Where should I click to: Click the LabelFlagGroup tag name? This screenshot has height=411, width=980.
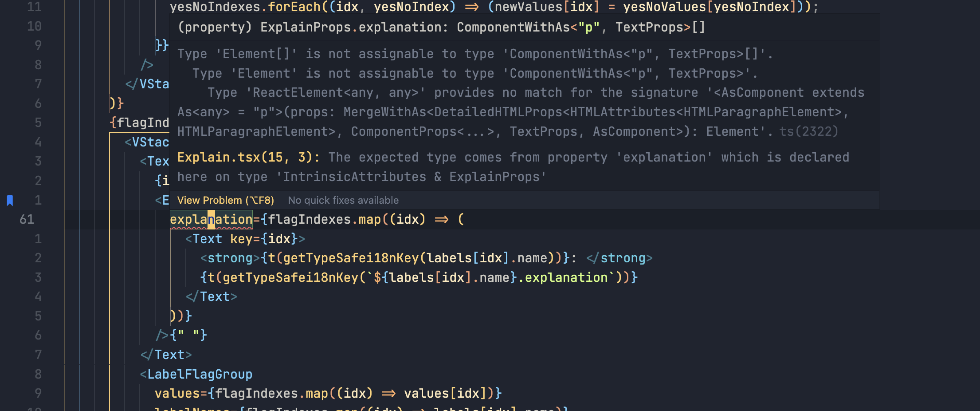pyautogui.click(x=200, y=374)
